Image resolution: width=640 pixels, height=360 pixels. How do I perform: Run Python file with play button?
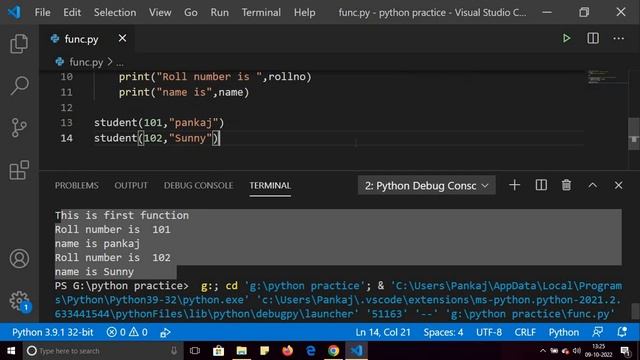tap(566, 38)
